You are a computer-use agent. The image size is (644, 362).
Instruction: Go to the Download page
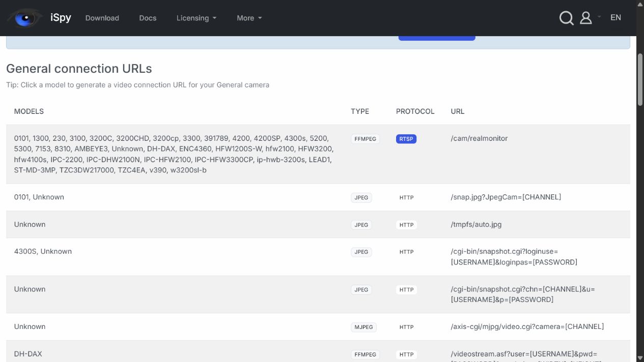[102, 18]
